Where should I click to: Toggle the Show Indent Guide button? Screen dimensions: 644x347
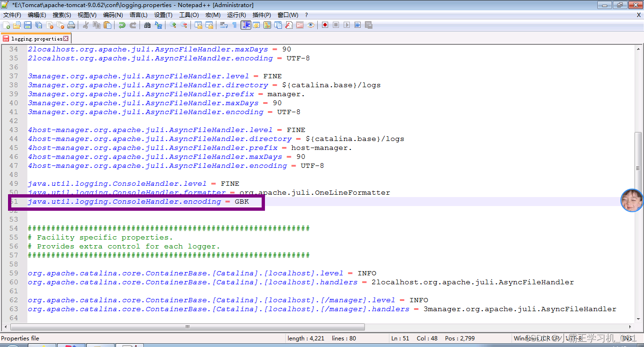click(246, 25)
